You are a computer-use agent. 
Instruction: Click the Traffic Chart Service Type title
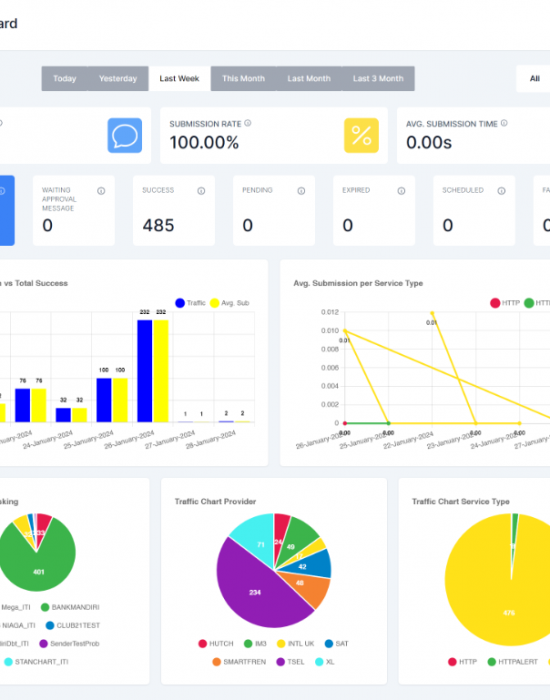pos(461,501)
